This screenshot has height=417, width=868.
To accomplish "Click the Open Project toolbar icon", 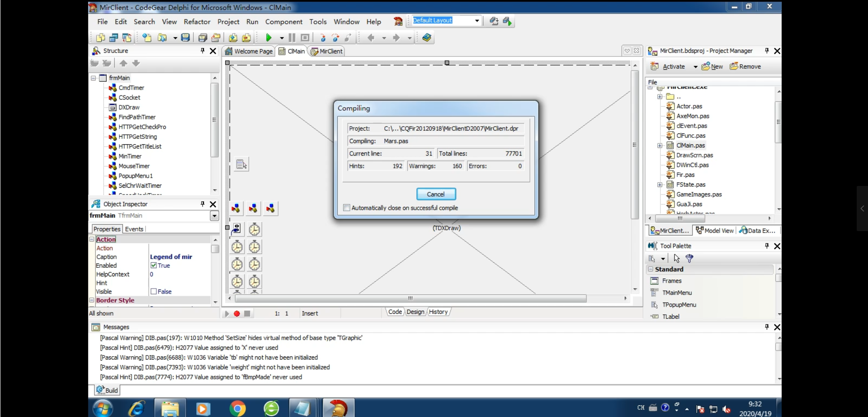I will coord(216,38).
